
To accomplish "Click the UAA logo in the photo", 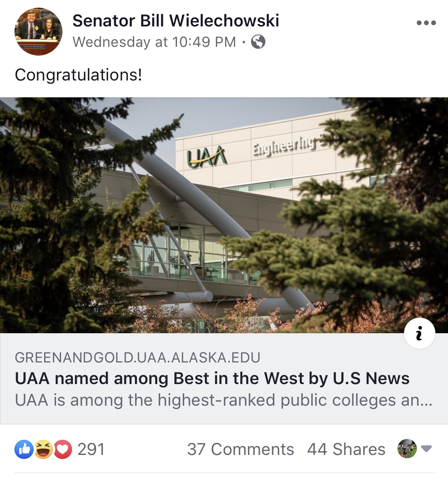I will click(x=207, y=157).
